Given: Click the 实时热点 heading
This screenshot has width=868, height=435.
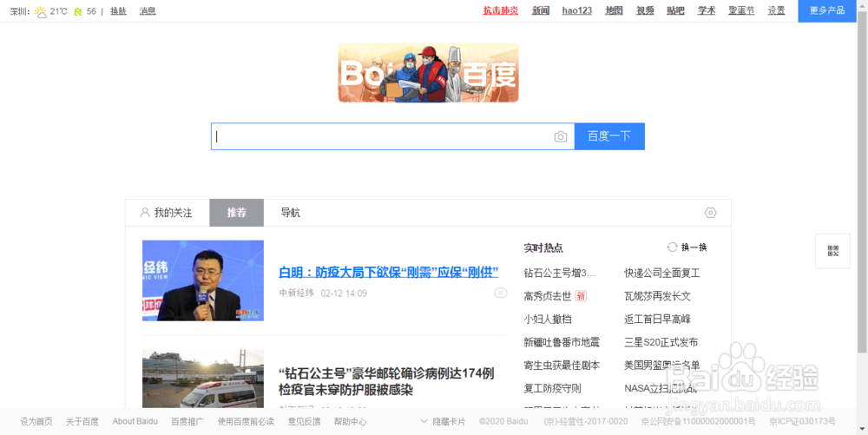Looking at the screenshot, I should tap(543, 248).
